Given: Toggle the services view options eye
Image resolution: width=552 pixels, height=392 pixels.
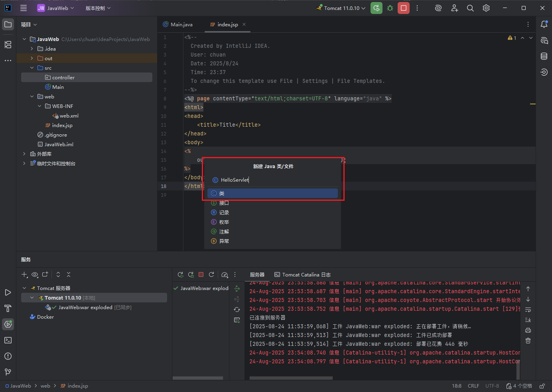Looking at the screenshot, I should (x=35, y=274).
